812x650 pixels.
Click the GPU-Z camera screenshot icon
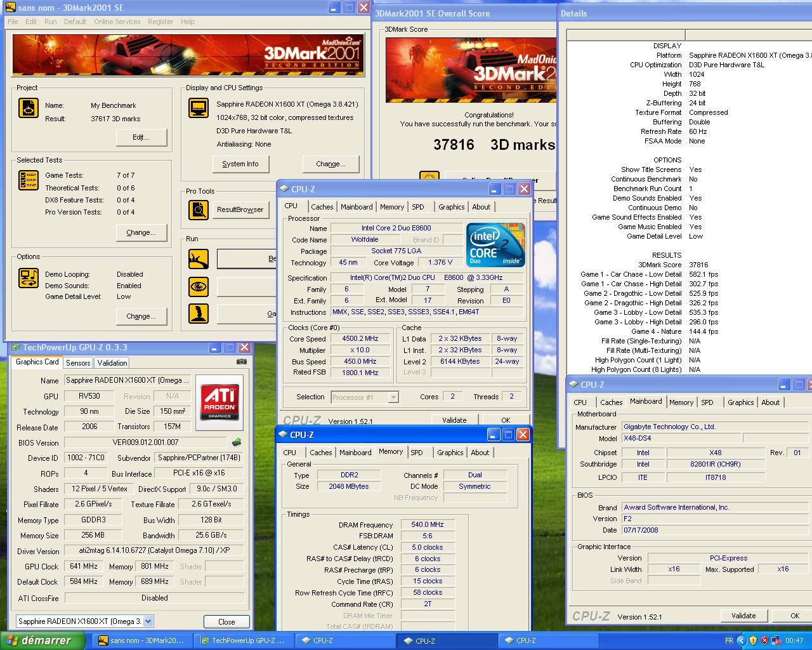[241, 362]
